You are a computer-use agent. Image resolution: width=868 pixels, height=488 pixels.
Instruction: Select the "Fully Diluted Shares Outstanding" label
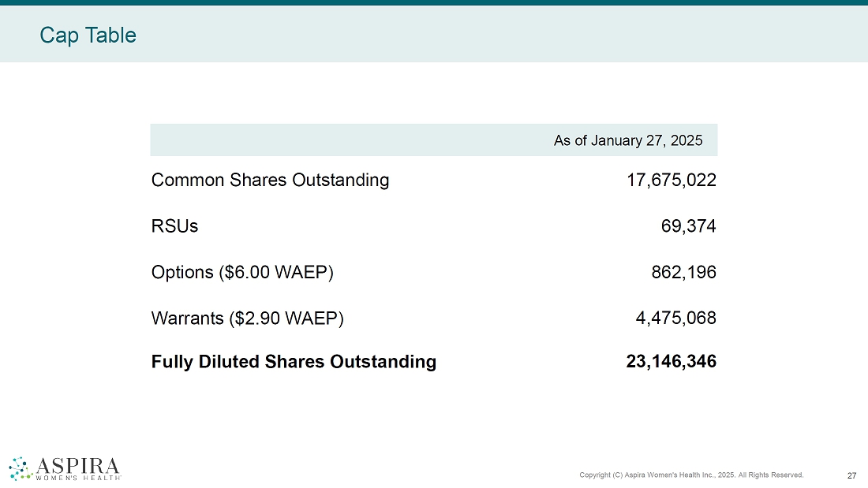tap(294, 362)
